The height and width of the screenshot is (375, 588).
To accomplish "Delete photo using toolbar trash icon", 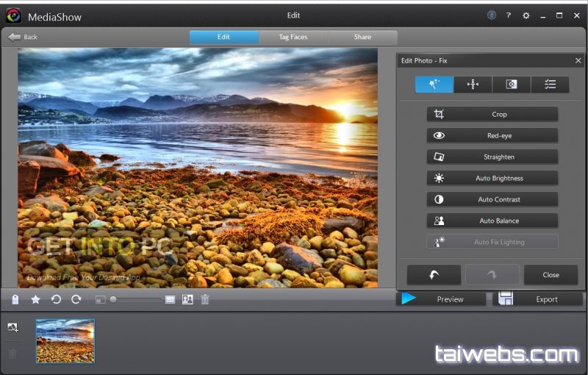I will (205, 299).
